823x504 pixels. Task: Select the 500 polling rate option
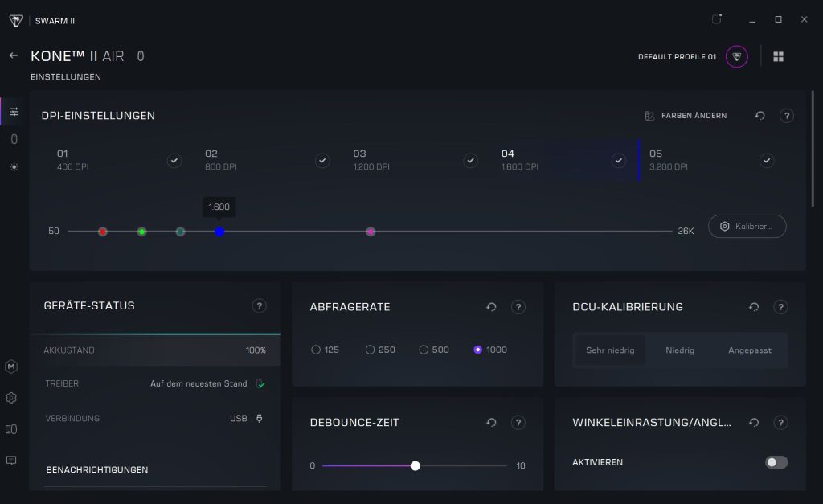pos(424,350)
